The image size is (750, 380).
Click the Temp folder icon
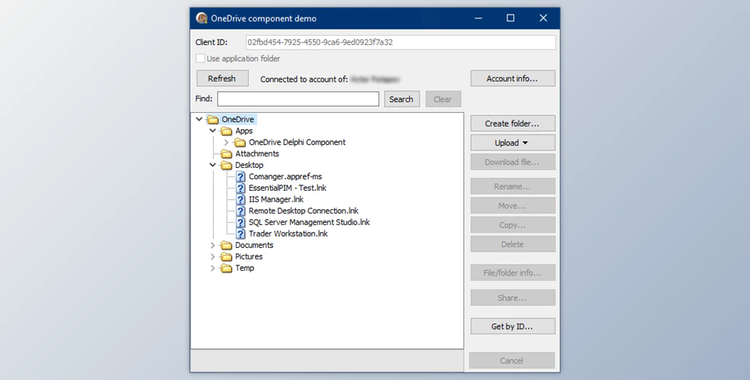coord(226,268)
